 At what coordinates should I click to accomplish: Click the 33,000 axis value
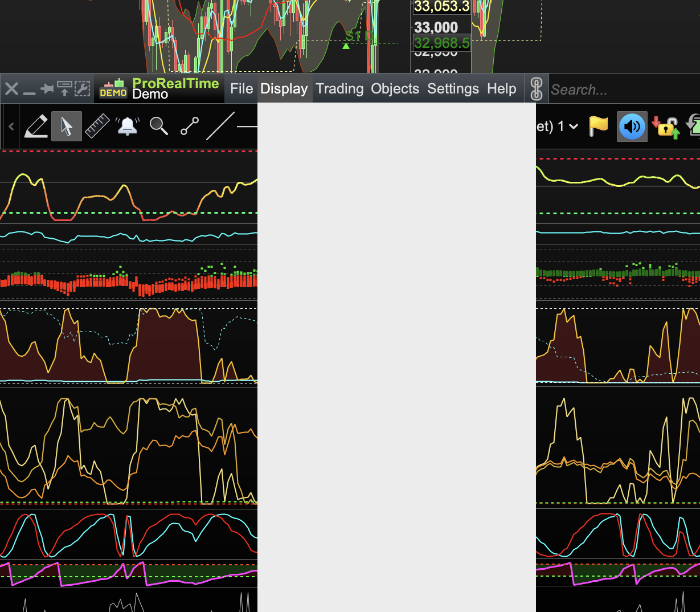point(436,27)
